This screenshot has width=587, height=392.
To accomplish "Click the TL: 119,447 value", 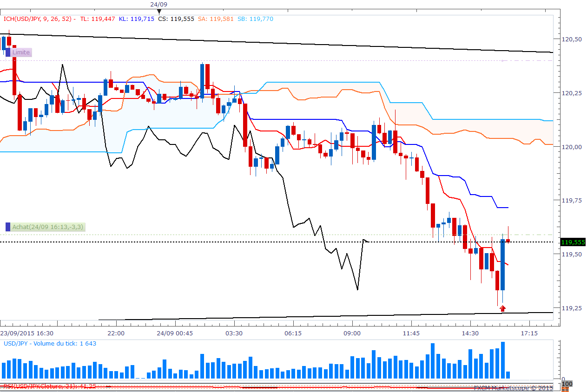I will pyautogui.click(x=98, y=19).
